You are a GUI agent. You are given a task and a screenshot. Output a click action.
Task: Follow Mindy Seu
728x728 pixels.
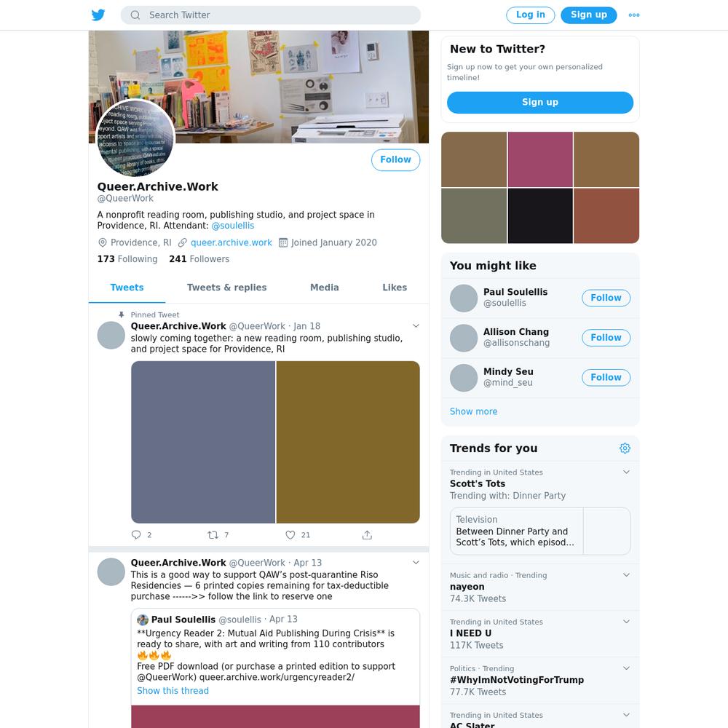point(606,377)
